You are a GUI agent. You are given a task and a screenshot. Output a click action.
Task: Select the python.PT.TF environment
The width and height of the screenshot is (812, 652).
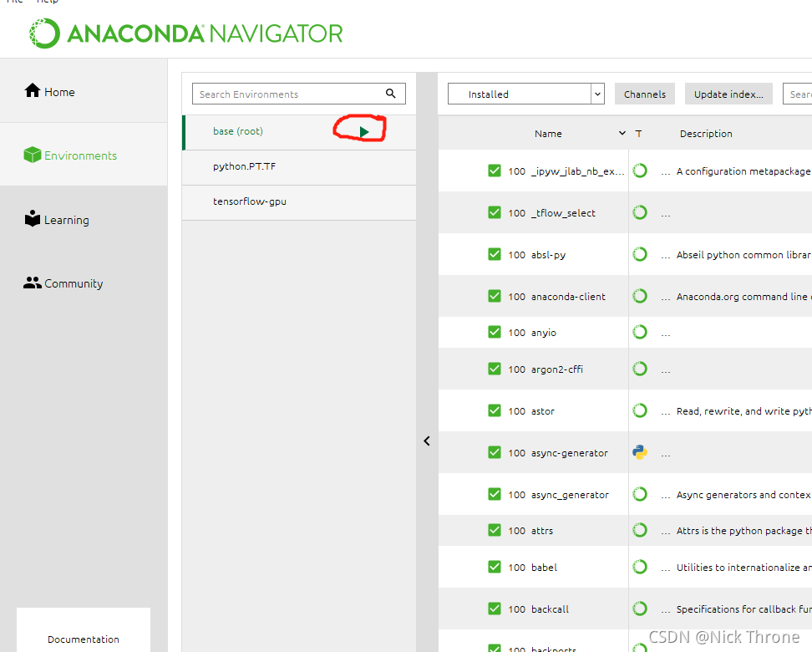click(x=299, y=167)
